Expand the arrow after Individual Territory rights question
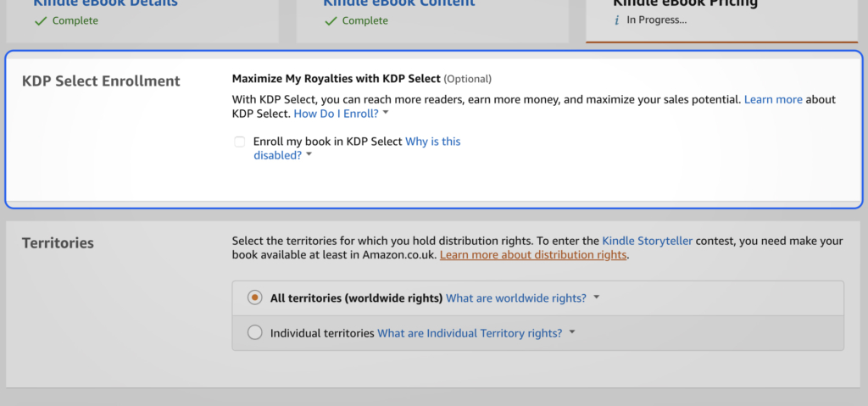 (x=571, y=333)
